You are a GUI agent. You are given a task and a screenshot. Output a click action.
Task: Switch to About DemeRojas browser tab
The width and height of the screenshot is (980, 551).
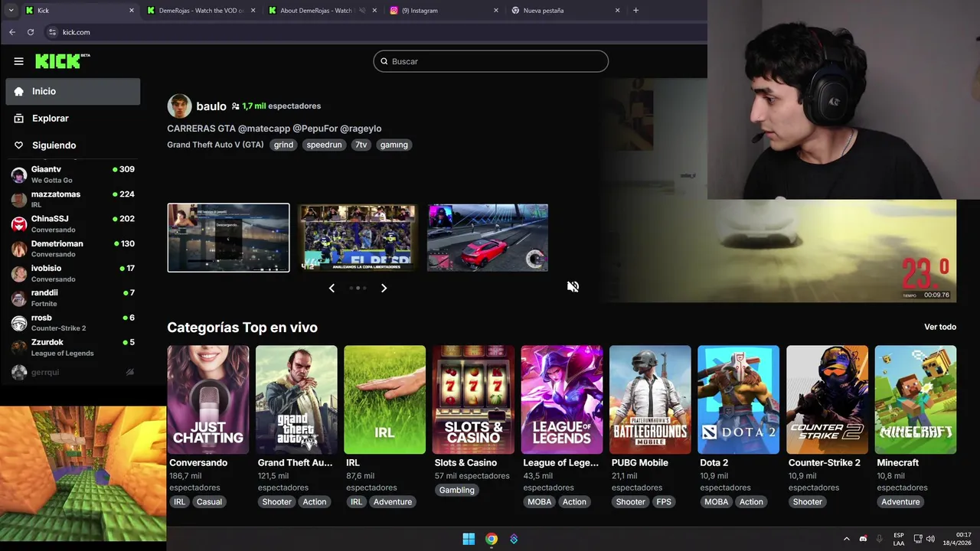pos(322,11)
